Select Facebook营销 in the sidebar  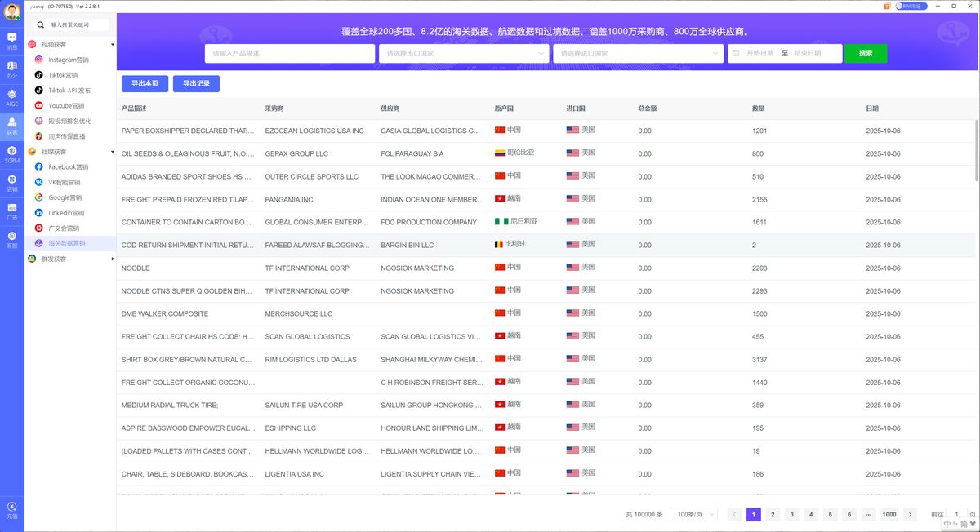coord(68,167)
